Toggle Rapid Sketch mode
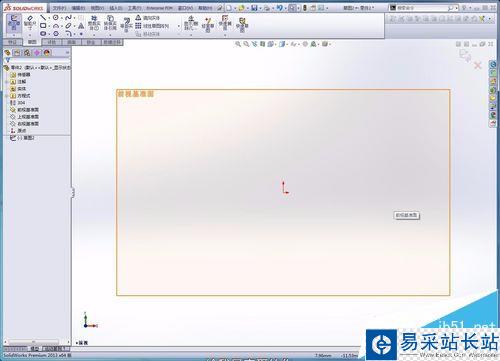Screen dimensions: 500x361 [242, 25]
